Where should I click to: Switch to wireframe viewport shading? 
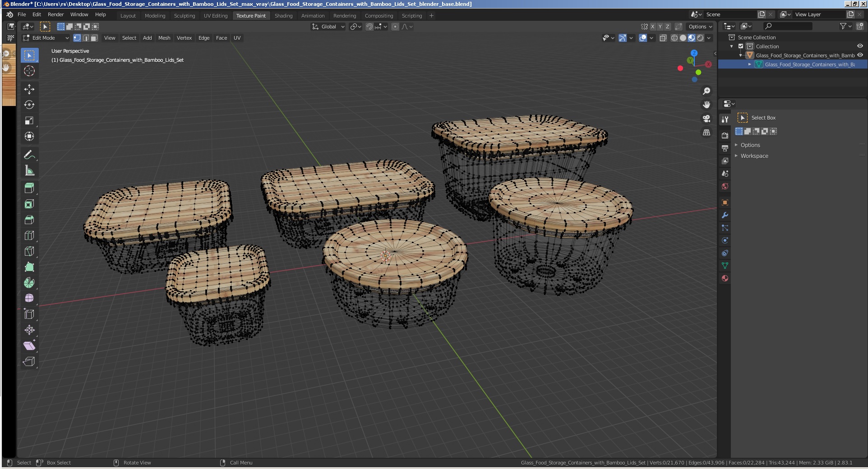pyautogui.click(x=674, y=38)
